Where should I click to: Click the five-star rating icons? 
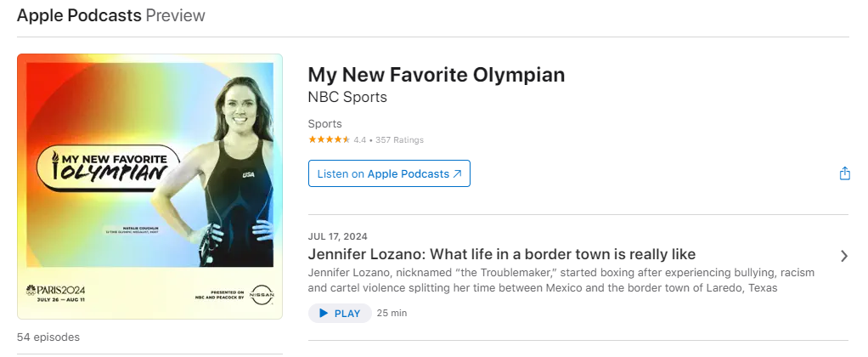[329, 139]
